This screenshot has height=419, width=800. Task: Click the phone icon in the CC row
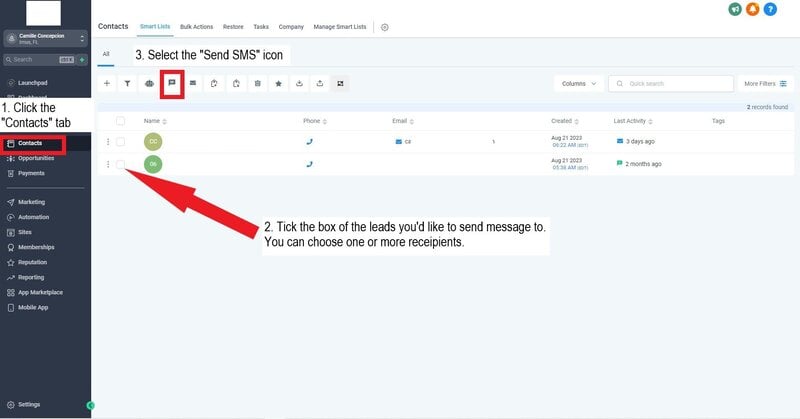[309, 141]
